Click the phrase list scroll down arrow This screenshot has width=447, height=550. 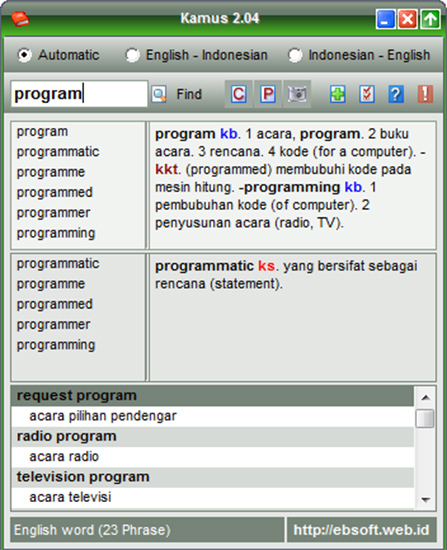(x=425, y=499)
